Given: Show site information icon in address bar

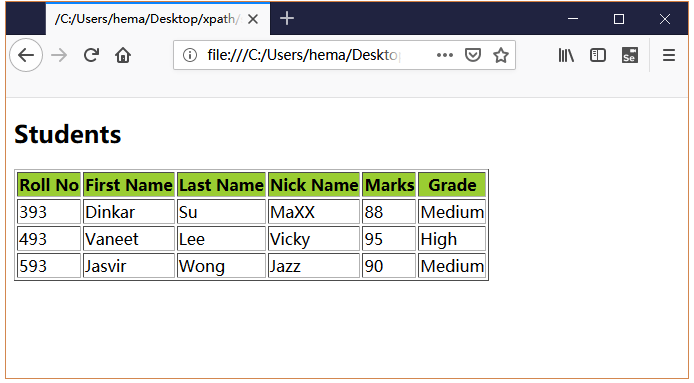Looking at the screenshot, I should pos(190,55).
